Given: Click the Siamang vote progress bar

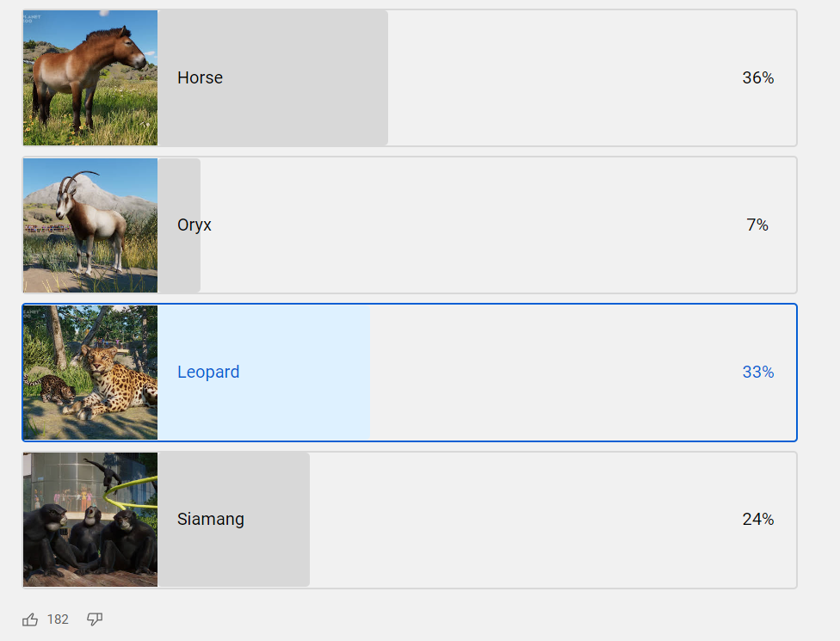Looking at the screenshot, I should [x=233, y=520].
